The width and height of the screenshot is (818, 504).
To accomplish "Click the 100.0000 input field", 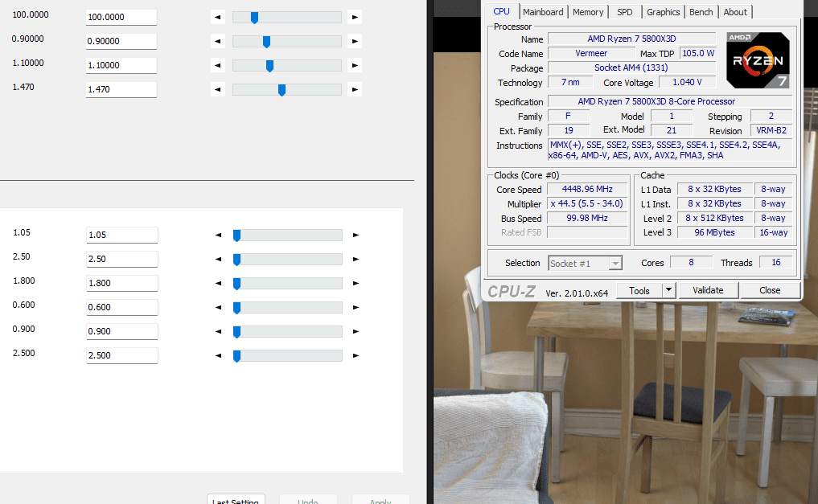I will 121,17.
